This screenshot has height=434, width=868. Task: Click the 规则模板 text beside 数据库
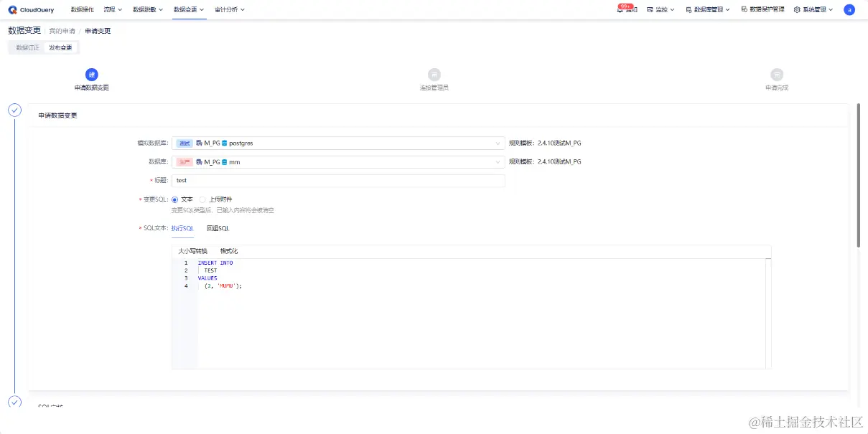click(x=545, y=162)
